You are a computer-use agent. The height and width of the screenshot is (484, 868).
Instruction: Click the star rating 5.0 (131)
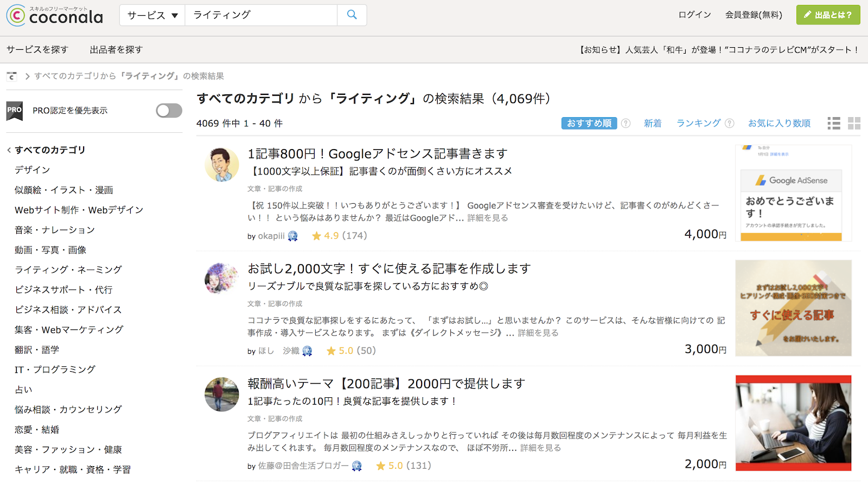point(404,466)
